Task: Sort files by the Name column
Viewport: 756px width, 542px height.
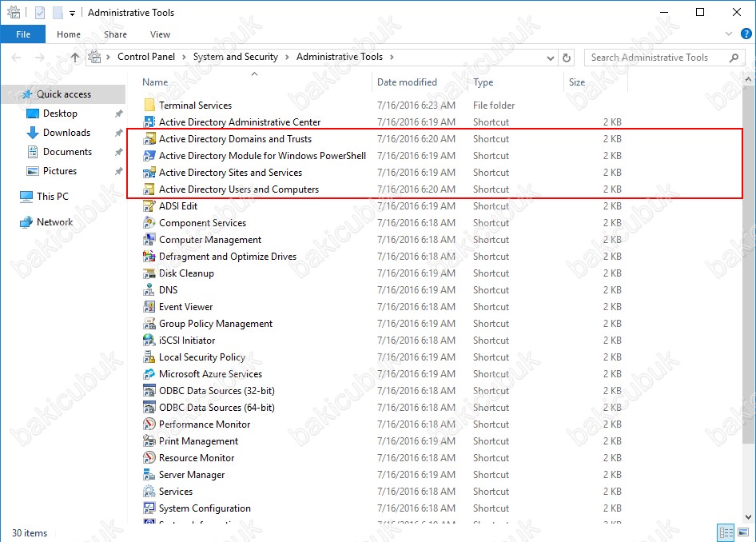Action: point(155,82)
